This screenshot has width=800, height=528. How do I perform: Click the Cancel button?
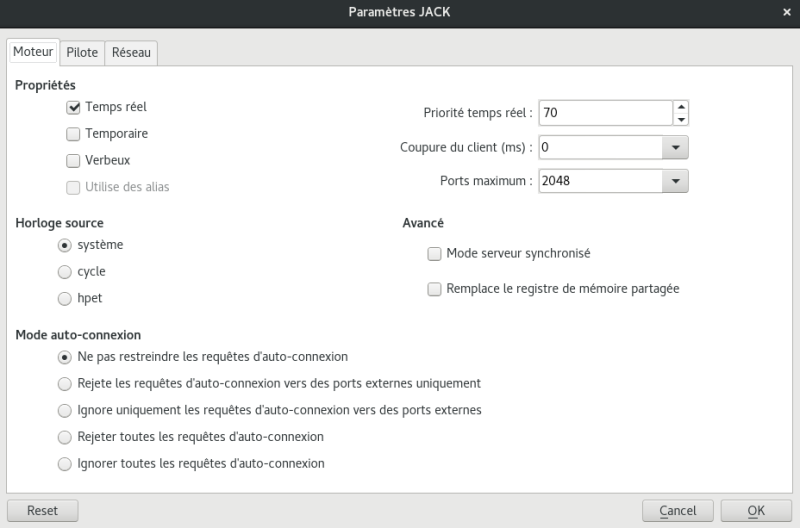pos(677,511)
